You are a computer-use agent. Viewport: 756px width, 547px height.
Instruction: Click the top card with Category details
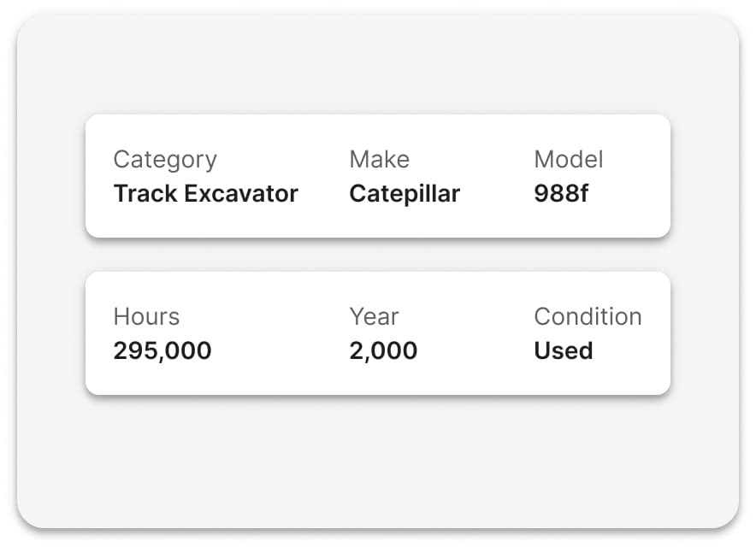pyautogui.click(x=378, y=176)
